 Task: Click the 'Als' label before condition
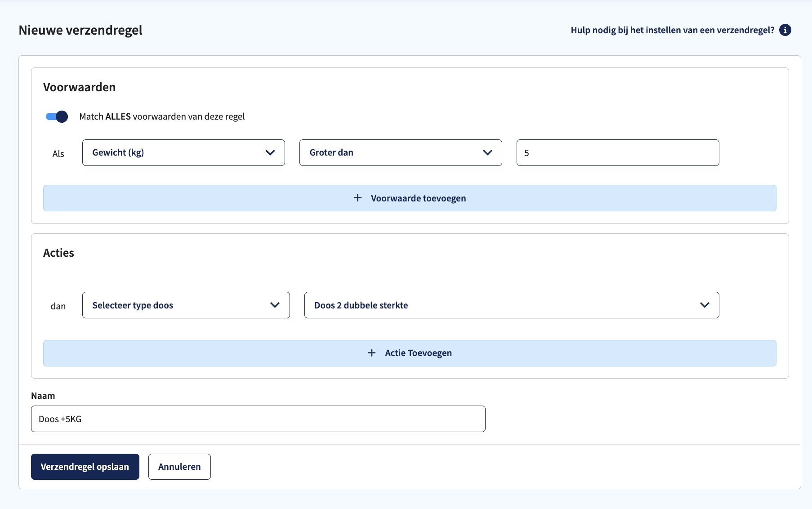tap(58, 154)
